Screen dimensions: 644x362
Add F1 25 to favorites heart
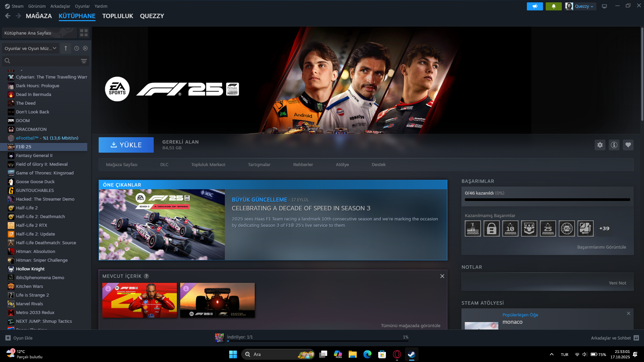coord(628,145)
